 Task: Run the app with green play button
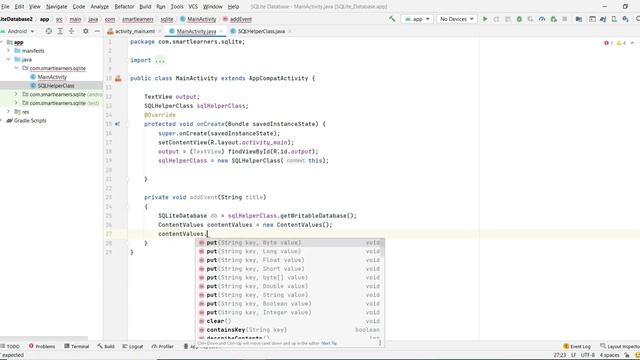[x=485, y=19]
